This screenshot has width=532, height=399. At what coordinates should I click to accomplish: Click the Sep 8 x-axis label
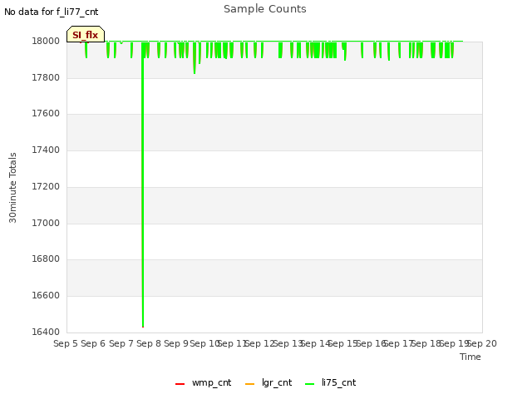(x=149, y=343)
